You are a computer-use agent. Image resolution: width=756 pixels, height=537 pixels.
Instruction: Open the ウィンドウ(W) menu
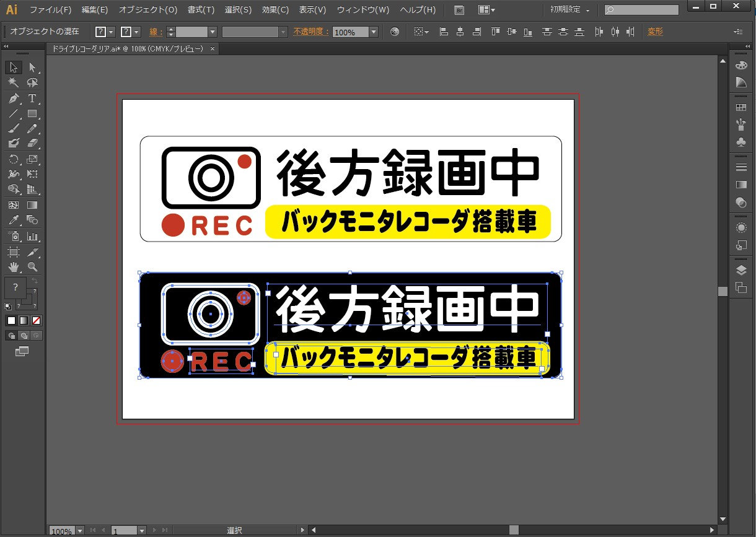pyautogui.click(x=363, y=10)
